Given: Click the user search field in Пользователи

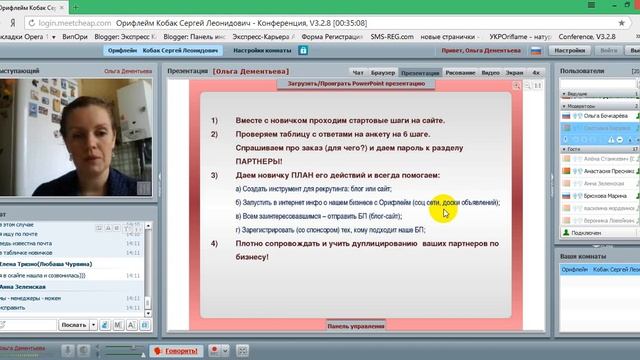Looking at the screenshot, I should pyautogui.click(x=598, y=84).
